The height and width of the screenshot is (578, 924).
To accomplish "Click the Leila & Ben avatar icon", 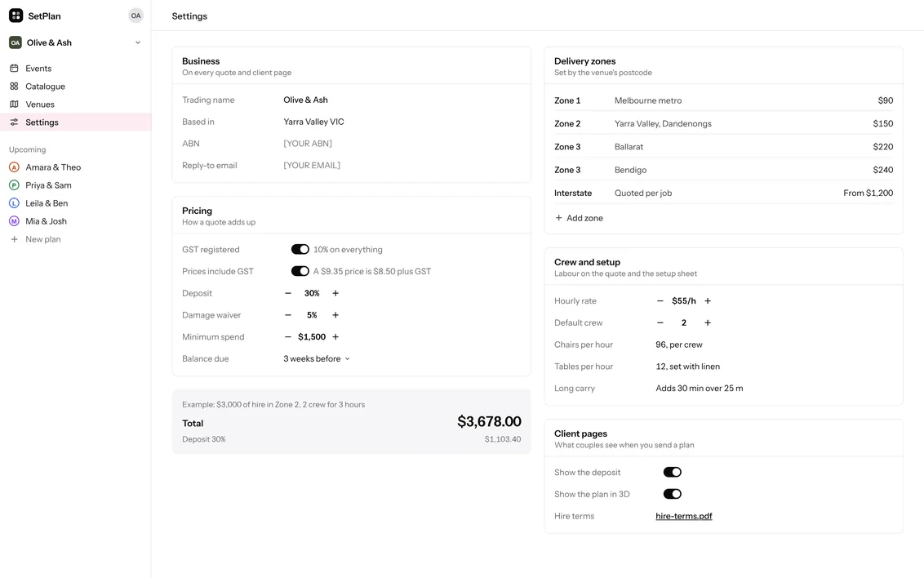I will pyautogui.click(x=14, y=203).
